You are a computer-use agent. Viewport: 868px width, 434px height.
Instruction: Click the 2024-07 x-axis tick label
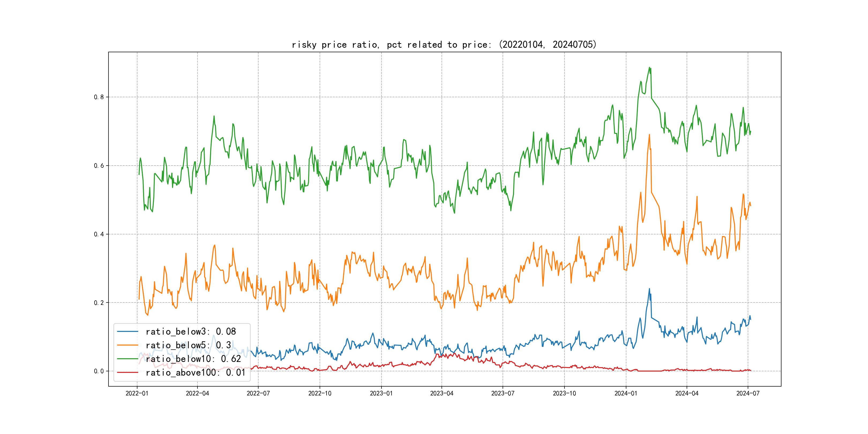point(748,393)
